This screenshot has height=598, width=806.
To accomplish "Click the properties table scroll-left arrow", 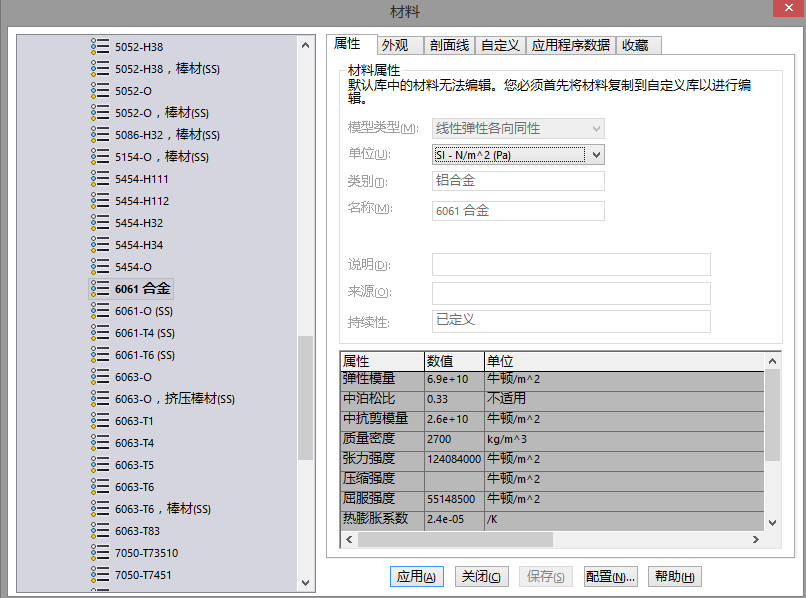I will click(x=349, y=539).
